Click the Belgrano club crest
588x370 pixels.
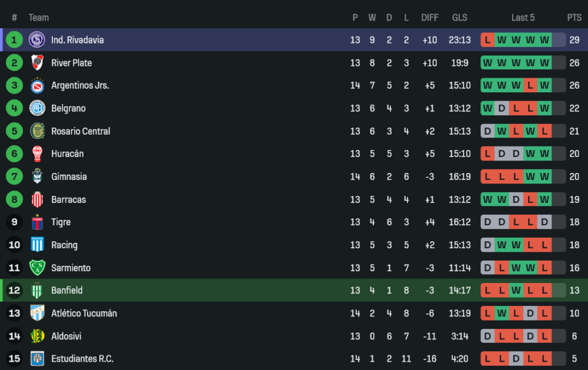click(37, 108)
